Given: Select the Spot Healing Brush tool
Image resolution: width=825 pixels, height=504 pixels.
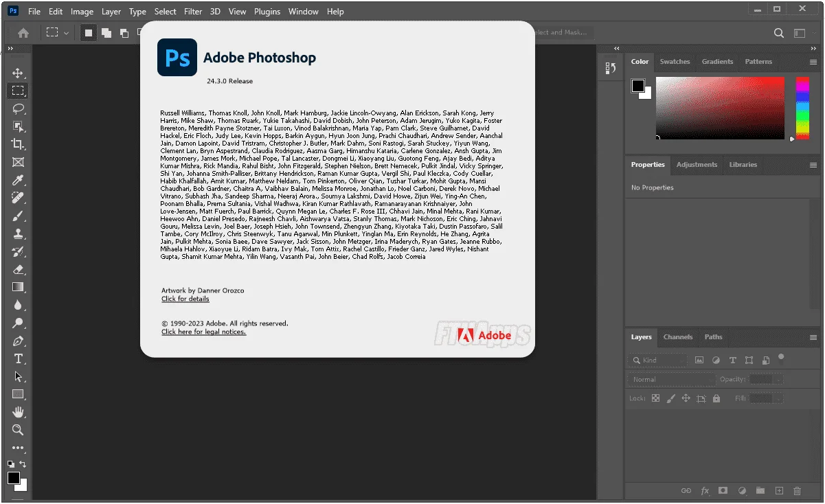Looking at the screenshot, I should point(18,198).
